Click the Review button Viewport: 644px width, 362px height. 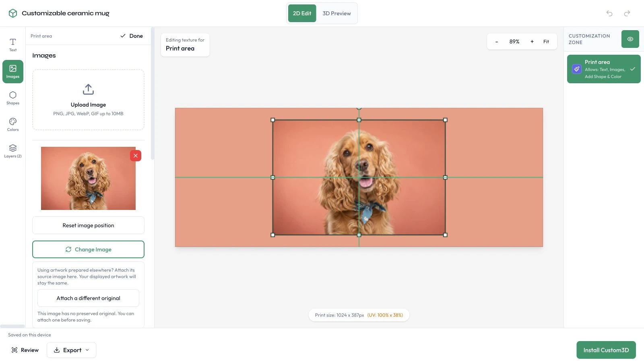coord(25,350)
